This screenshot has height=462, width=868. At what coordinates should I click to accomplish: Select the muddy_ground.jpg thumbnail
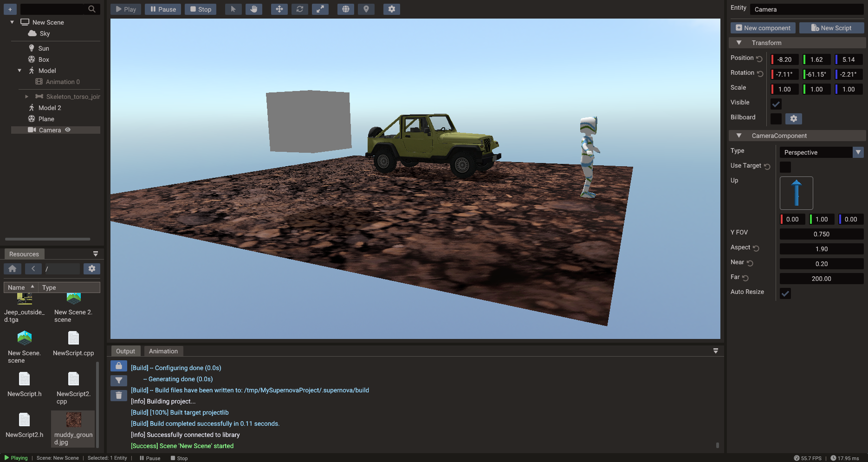click(73, 420)
